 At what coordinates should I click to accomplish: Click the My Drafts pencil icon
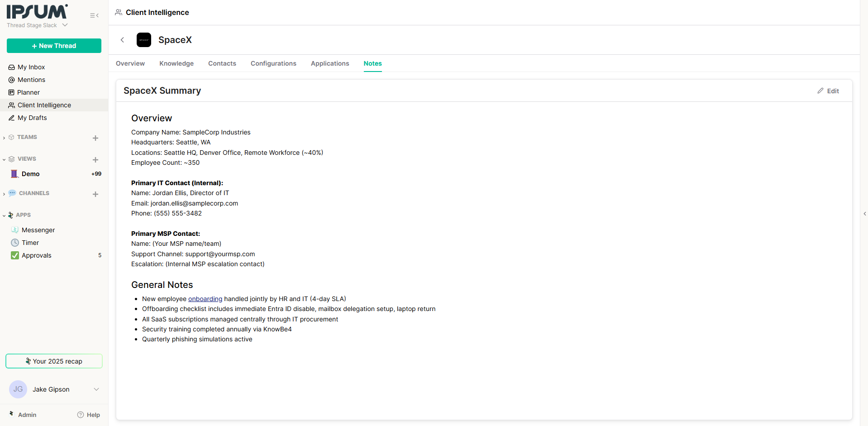click(12, 118)
